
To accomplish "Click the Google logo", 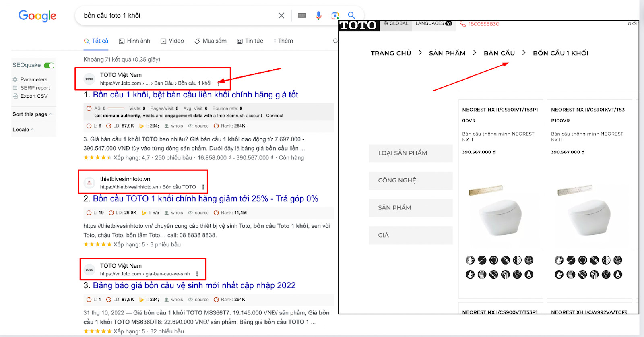I will (37, 16).
